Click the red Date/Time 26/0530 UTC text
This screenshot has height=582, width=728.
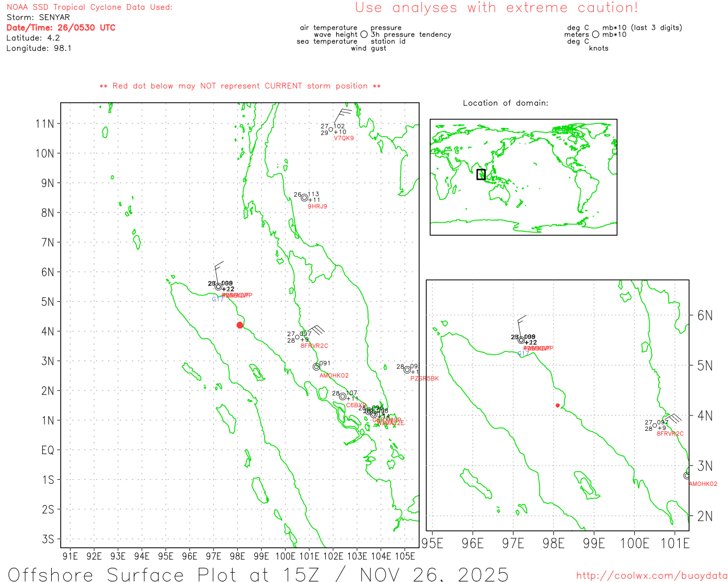[x=61, y=27]
